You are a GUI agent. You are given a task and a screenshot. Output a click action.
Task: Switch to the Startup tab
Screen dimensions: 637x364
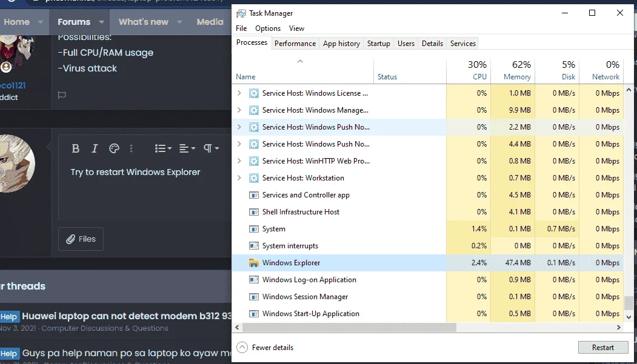click(379, 44)
